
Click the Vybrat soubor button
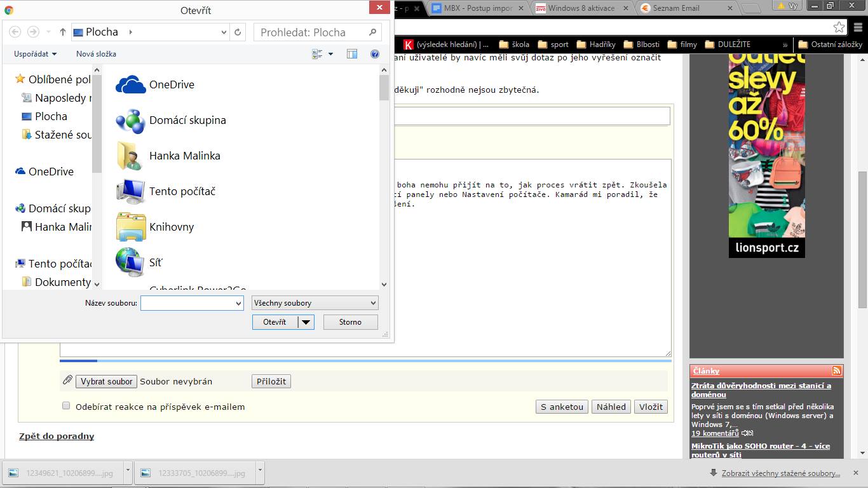point(107,381)
